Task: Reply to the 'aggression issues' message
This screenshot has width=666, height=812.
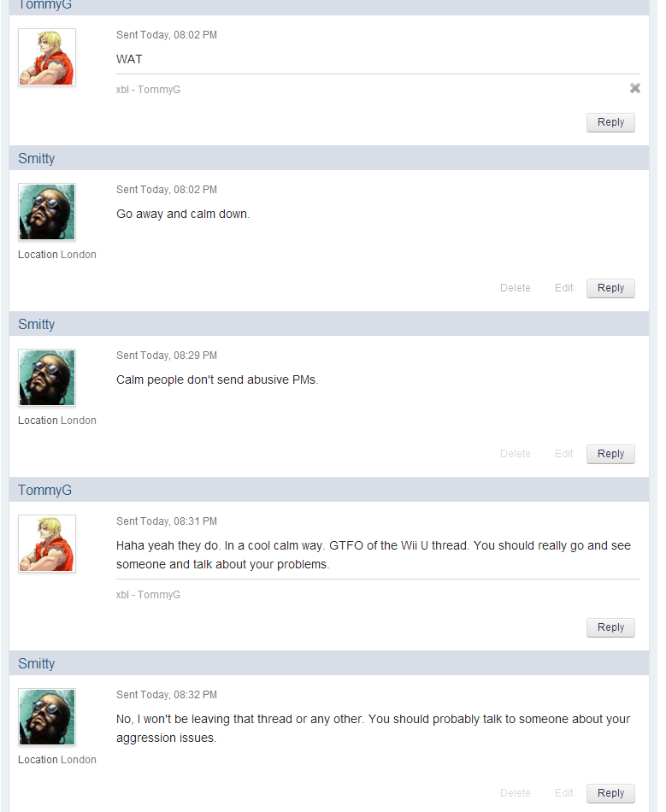Action: point(610,793)
